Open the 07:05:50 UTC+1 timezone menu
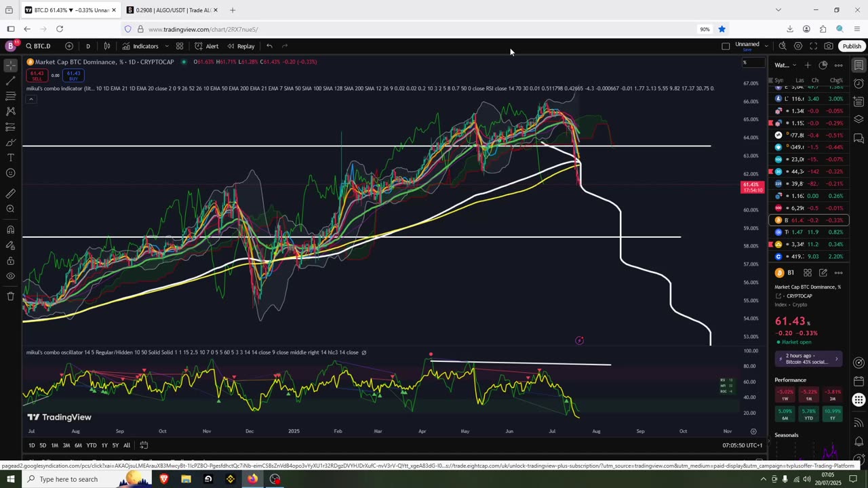This screenshot has width=868, height=488. click(743, 445)
